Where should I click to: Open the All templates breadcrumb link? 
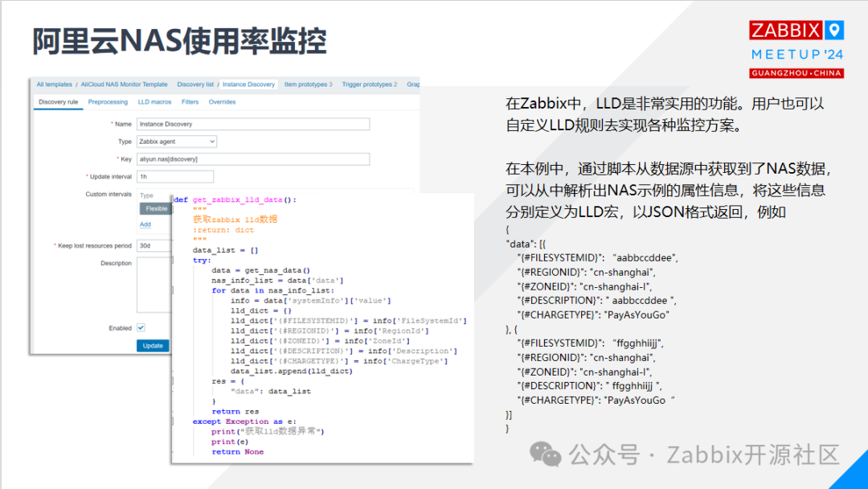(55, 84)
